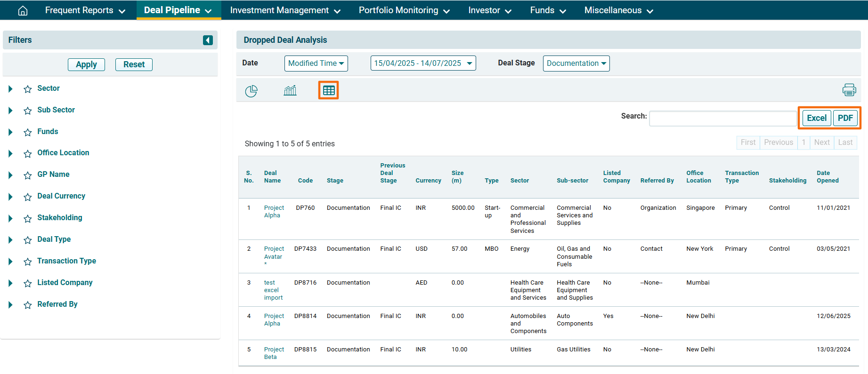Viewport: 868px width, 374px height.
Task: Collapse the Filters panel arrow icon
Action: point(208,40)
